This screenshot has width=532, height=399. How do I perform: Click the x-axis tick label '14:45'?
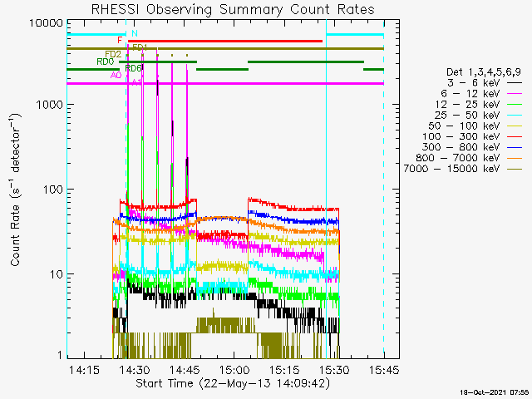(185, 370)
